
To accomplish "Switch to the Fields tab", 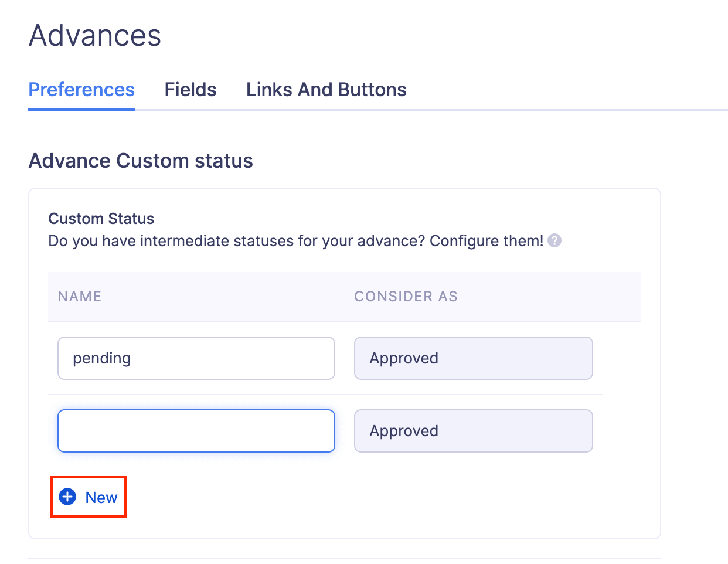I will (190, 90).
